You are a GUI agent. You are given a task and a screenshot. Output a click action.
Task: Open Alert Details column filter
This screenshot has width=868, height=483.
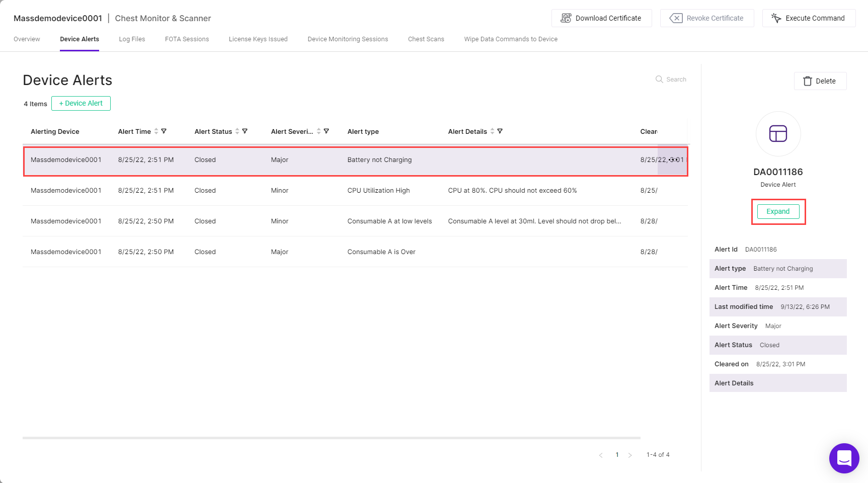point(500,131)
